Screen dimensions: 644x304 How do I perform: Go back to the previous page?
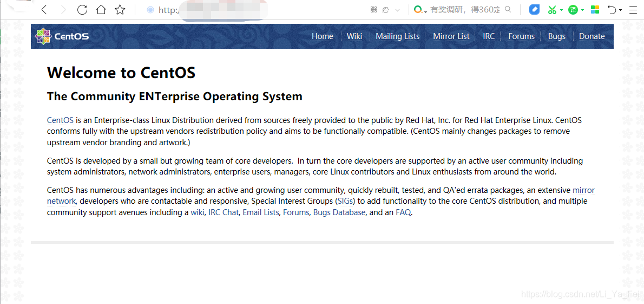point(44,10)
